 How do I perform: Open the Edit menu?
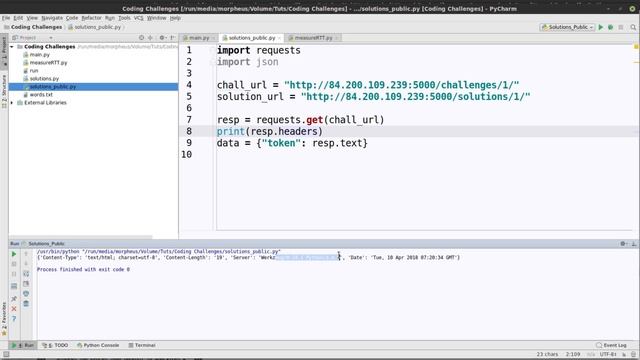pyautogui.click(x=18, y=18)
